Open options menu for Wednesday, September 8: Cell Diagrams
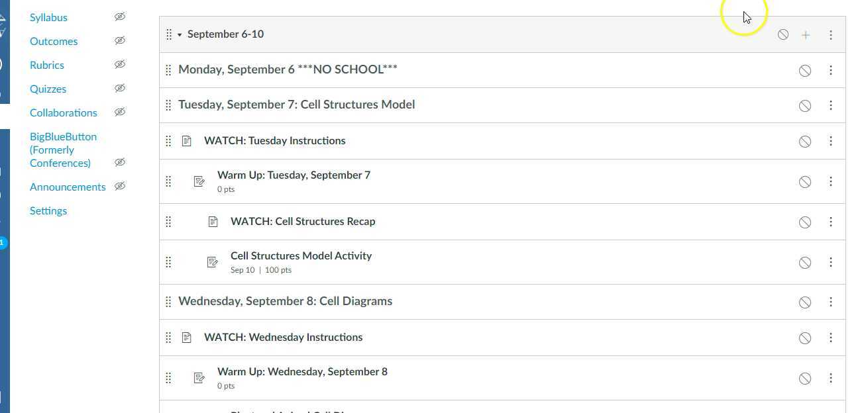The image size is (868, 413). click(x=831, y=302)
